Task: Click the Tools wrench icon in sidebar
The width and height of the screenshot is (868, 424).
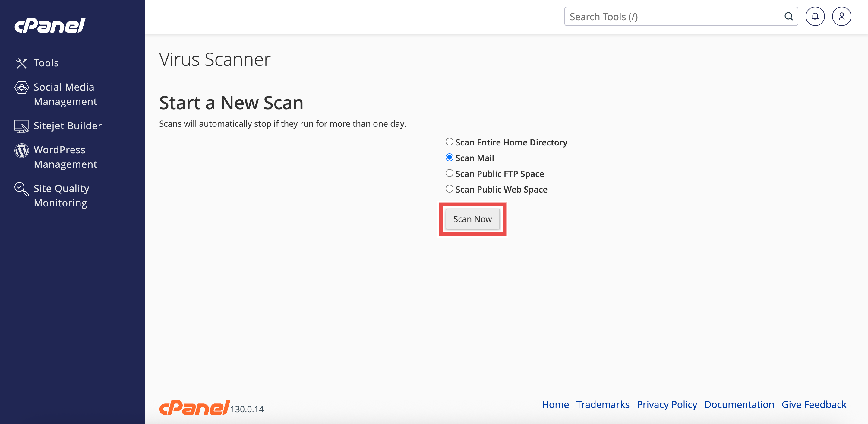Action: click(21, 63)
